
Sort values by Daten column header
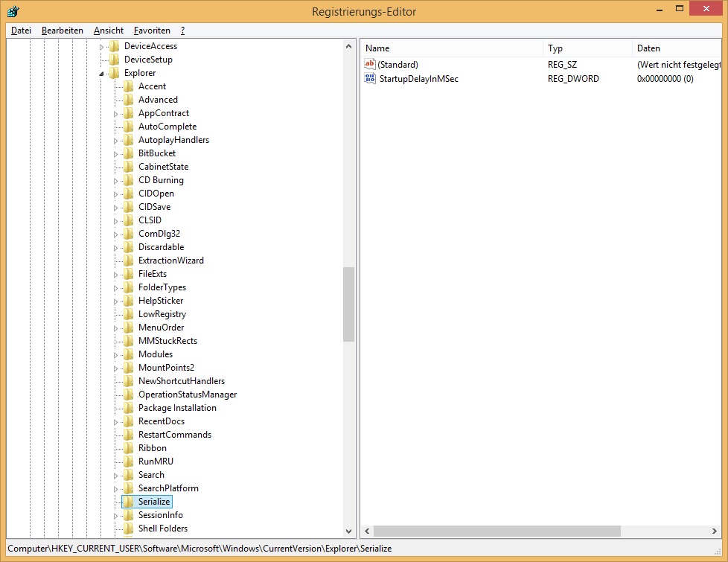point(677,48)
